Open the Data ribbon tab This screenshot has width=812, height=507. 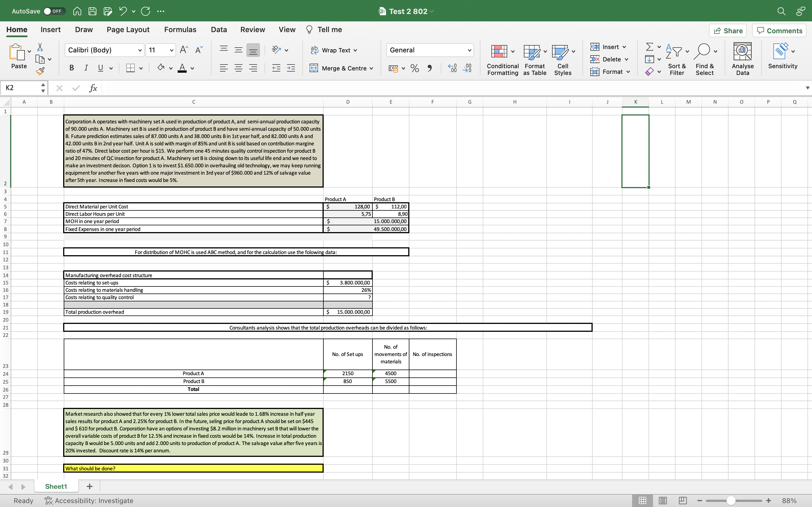coord(219,30)
